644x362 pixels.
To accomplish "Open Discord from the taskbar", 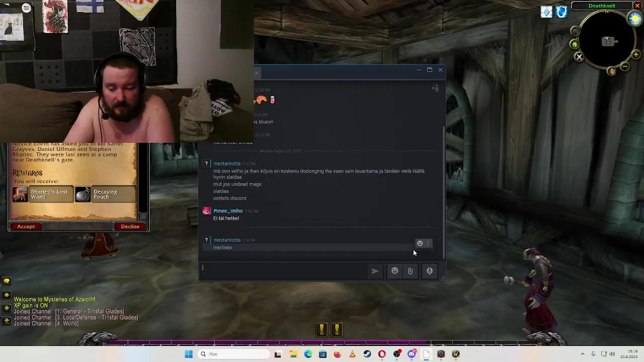I will [x=412, y=354].
